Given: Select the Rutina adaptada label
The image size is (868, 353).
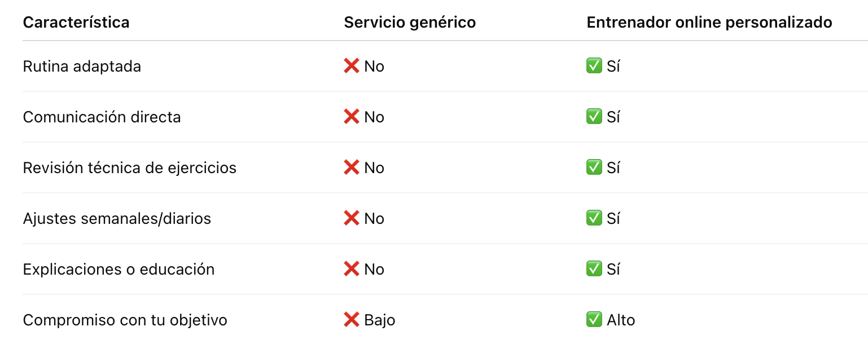Looking at the screenshot, I should 82,67.
